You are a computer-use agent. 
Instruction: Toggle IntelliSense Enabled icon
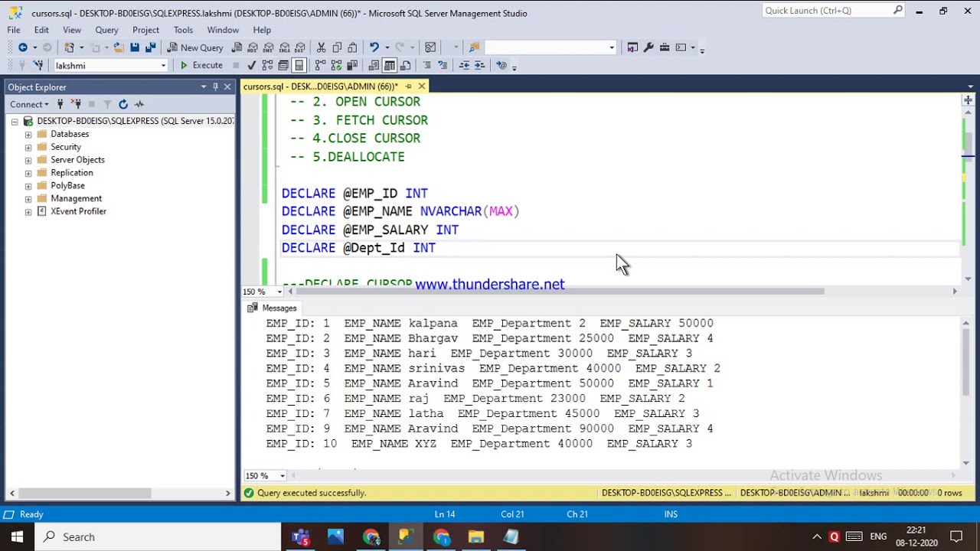299,66
